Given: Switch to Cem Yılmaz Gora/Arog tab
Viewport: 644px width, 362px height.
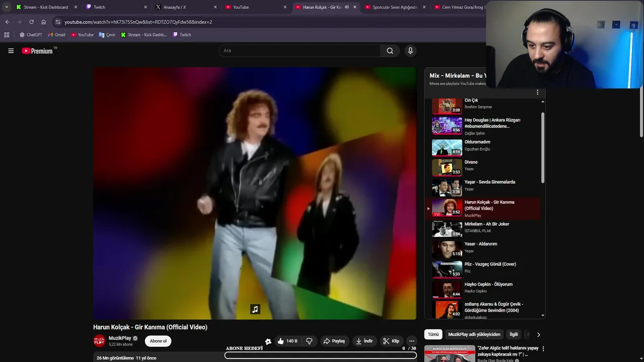Looking at the screenshot, I should pyautogui.click(x=458, y=7).
